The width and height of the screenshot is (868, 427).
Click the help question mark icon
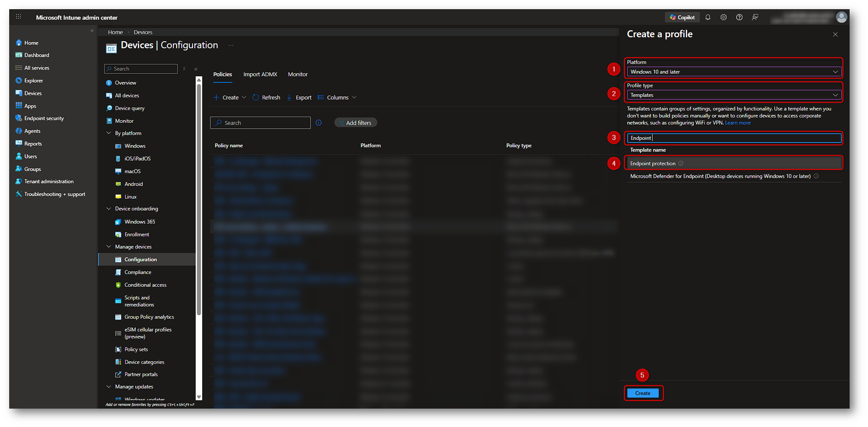pos(739,18)
